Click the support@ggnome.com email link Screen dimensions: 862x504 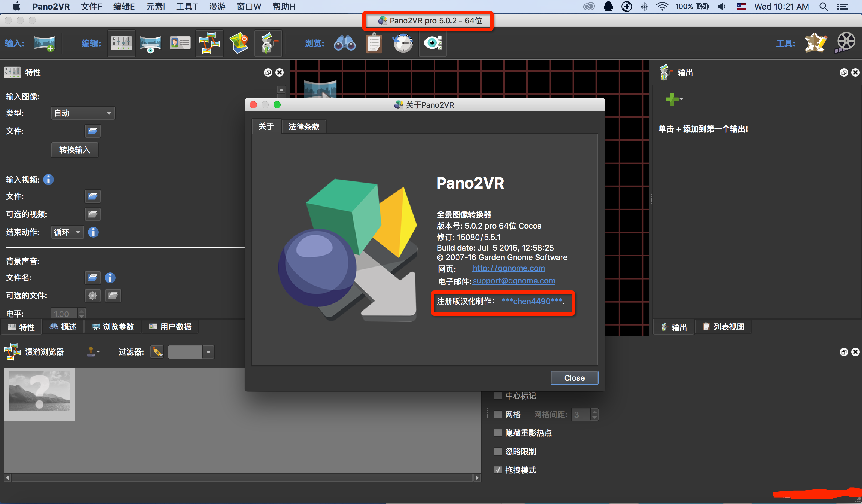514,281
